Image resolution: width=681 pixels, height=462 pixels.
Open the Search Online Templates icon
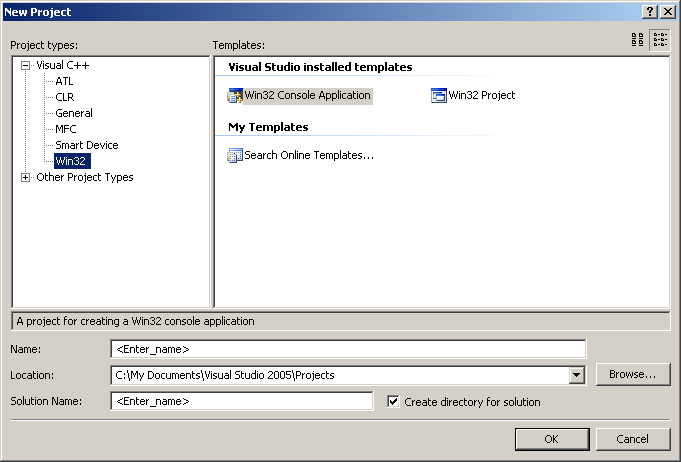(x=235, y=155)
